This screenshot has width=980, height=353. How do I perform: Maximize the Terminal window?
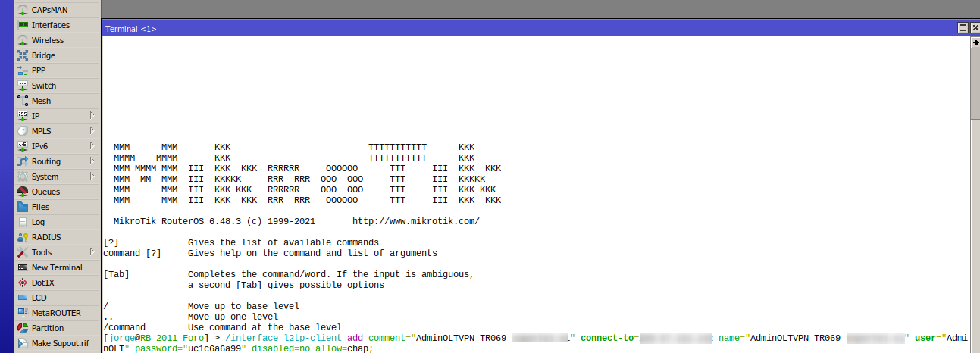point(963,28)
